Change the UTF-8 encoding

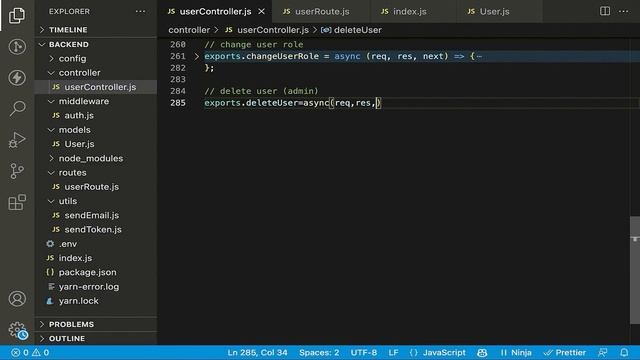click(364, 352)
